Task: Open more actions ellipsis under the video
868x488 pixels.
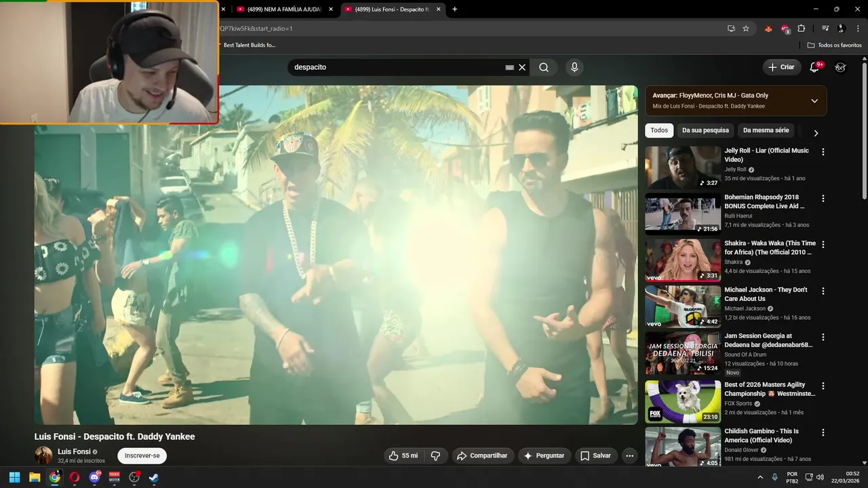Action: click(629, 455)
